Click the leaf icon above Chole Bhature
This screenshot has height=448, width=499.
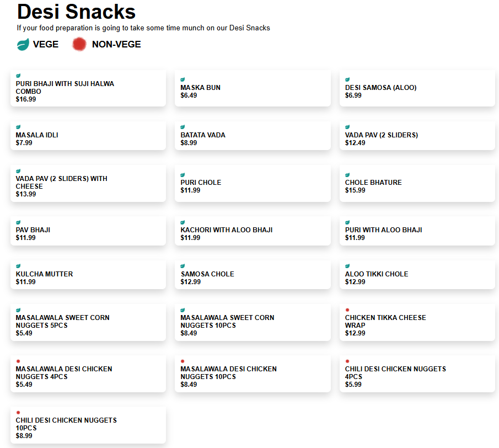[347, 175]
